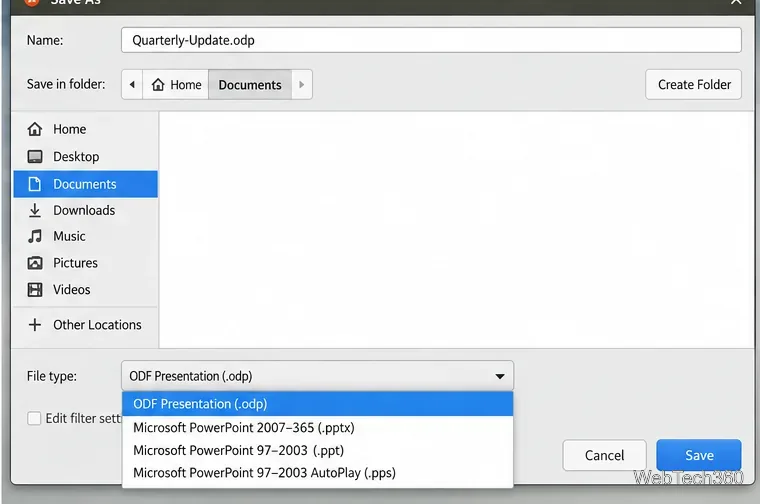Open the File type combo box
This screenshot has width=760, height=504.
[x=317, y=376]
